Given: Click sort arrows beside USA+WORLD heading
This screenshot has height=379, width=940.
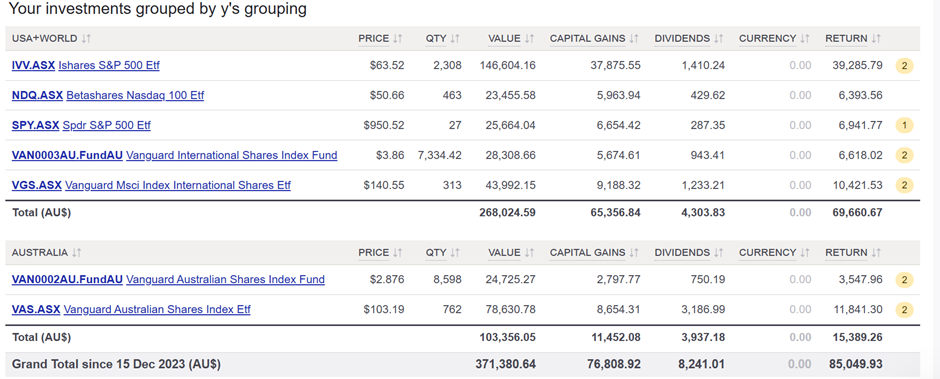Looking at the screenshot, I should (x=86, y=38).
